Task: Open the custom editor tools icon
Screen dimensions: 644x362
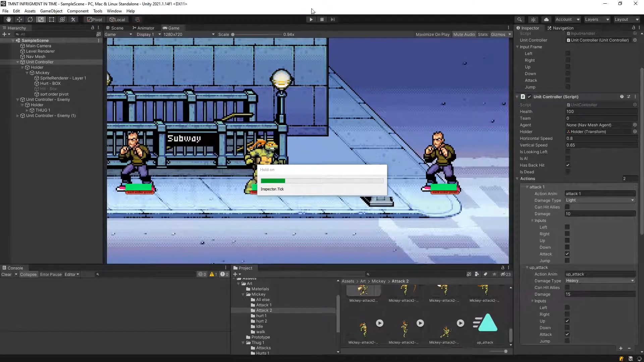Action: 73,19
